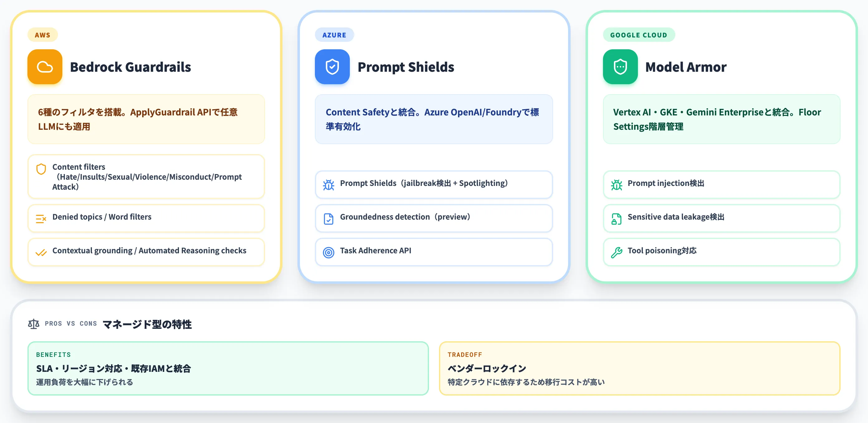
Task: Open the Content filters feature row
Action: click(x=146, y=177)
